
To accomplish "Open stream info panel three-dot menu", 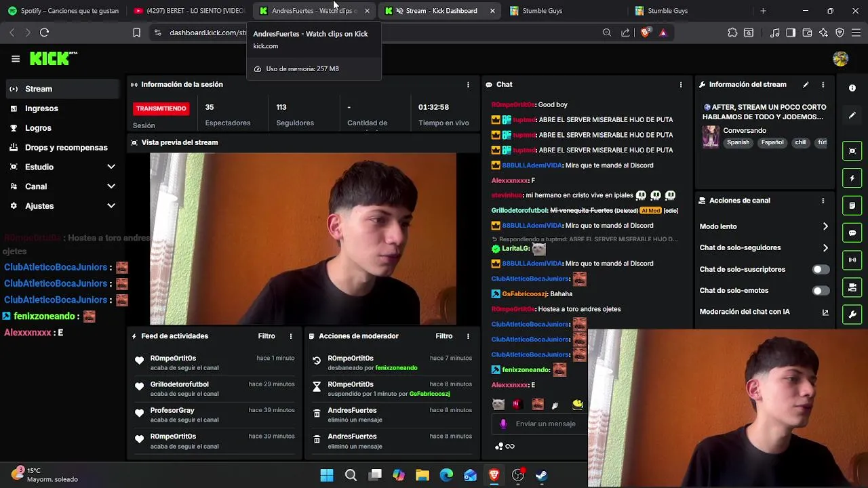I will (823, 85).
